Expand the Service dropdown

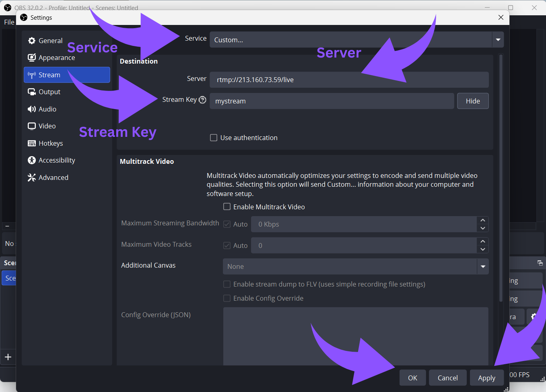[498, 40]
